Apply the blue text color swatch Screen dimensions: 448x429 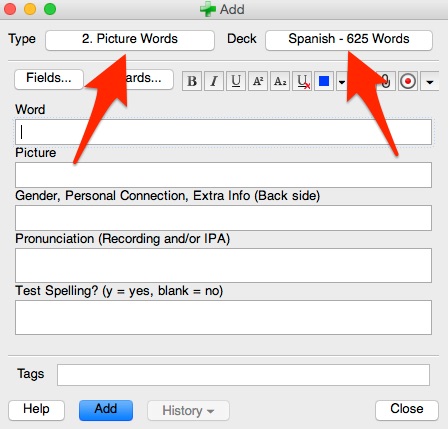click(324, 81)
